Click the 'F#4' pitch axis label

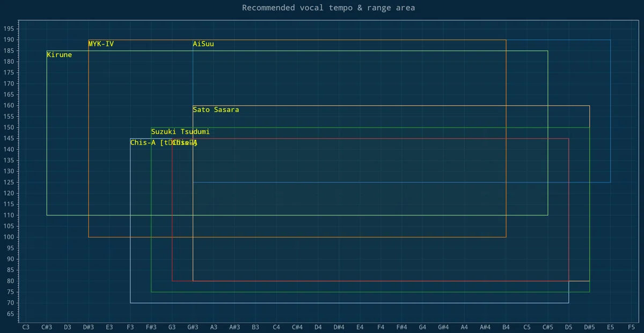402,327
